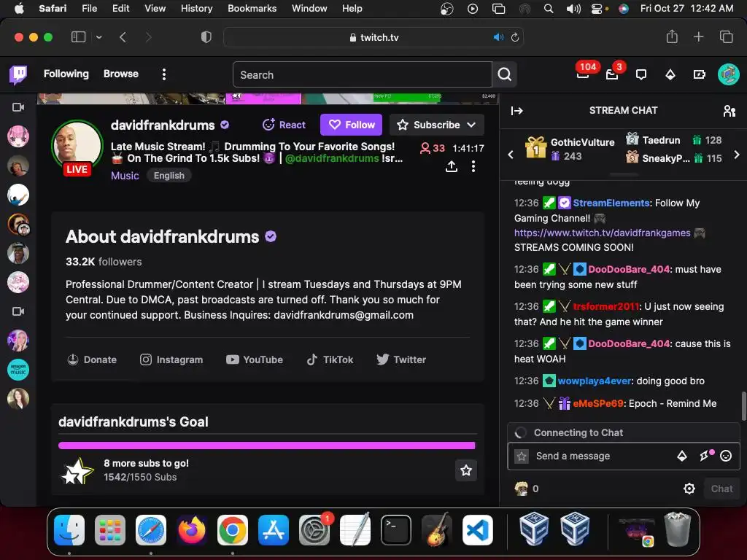The width and height of the screenshot is (747, 560).
Task: Click the Safari sidebar toggle
Action: (x=78, y=37)
